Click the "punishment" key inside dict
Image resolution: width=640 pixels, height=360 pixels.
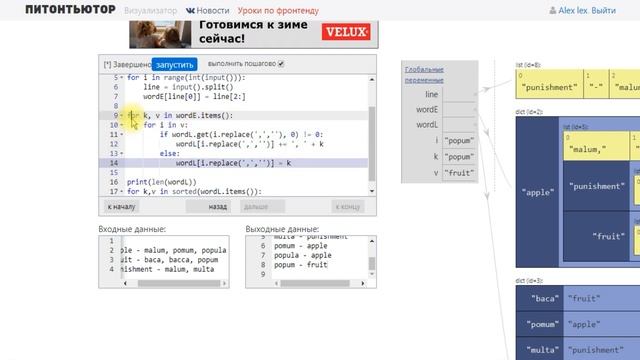pyautogui.click(x=596, y=186)
